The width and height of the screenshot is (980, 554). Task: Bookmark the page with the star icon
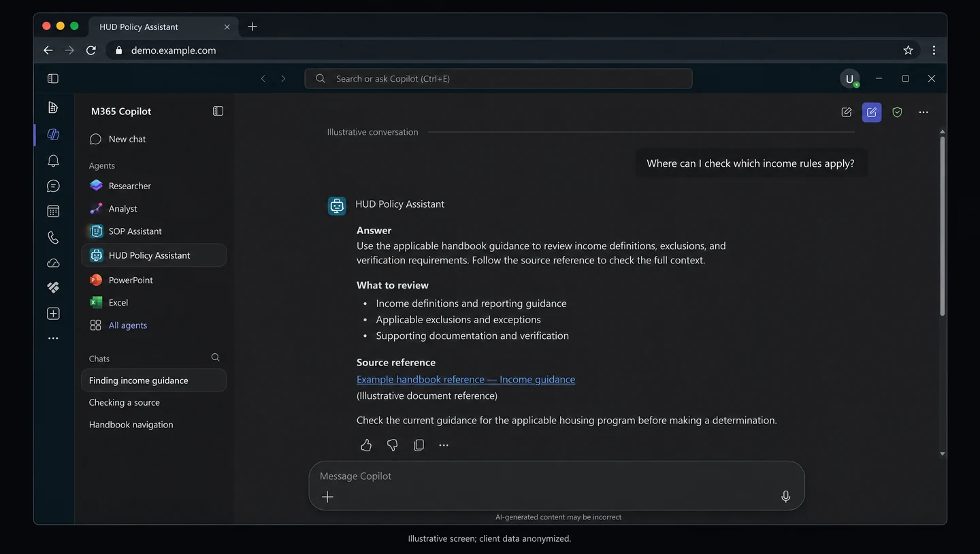point(908,50)
